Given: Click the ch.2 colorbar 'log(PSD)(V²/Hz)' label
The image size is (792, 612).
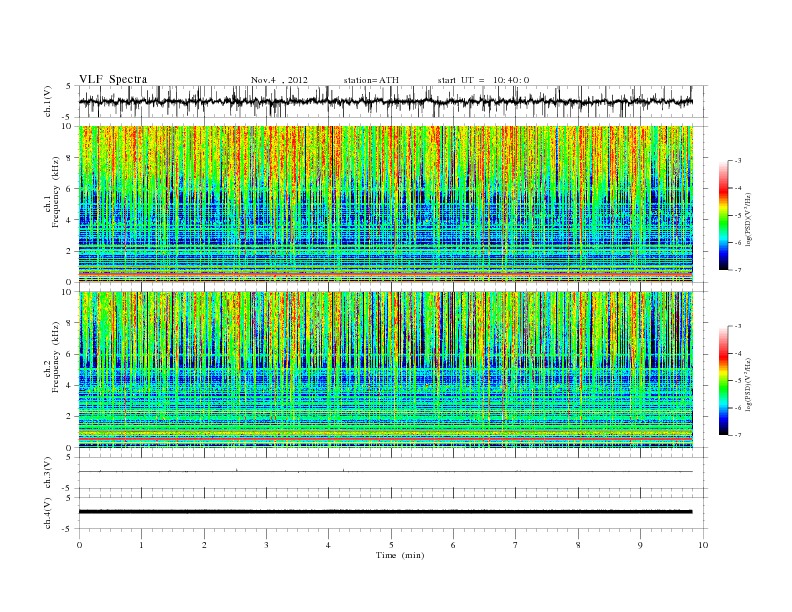Looking at the screenshot, I should click(x=749, y=384).
